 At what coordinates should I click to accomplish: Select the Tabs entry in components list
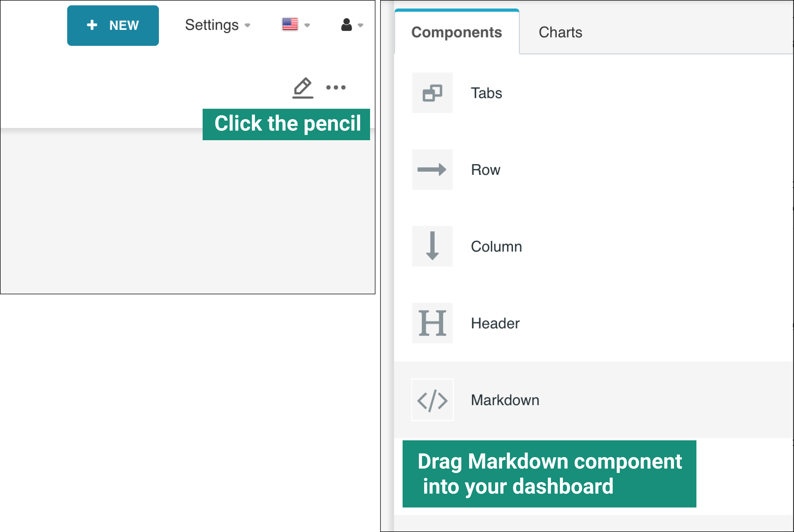click(x=486, y=93)
